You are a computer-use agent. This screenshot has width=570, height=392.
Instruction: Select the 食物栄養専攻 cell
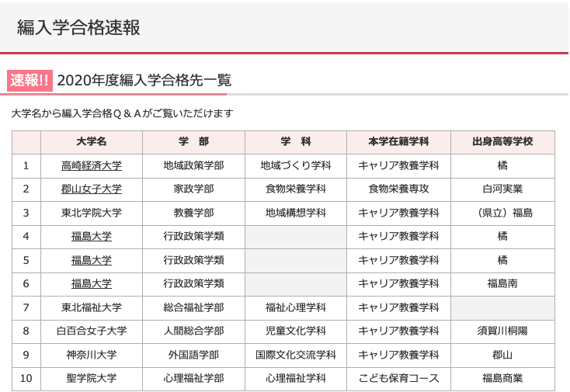click(x=398, y=189)
